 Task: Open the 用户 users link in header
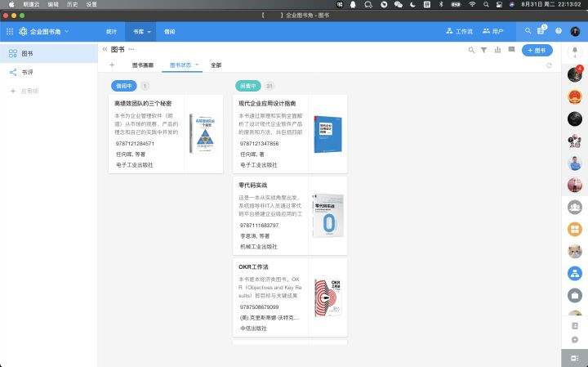[492, 31]
